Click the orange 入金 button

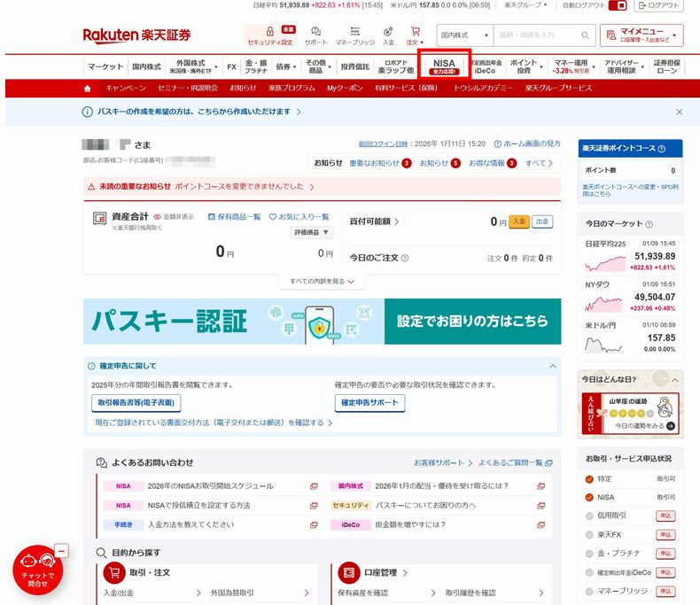(518, 221)
